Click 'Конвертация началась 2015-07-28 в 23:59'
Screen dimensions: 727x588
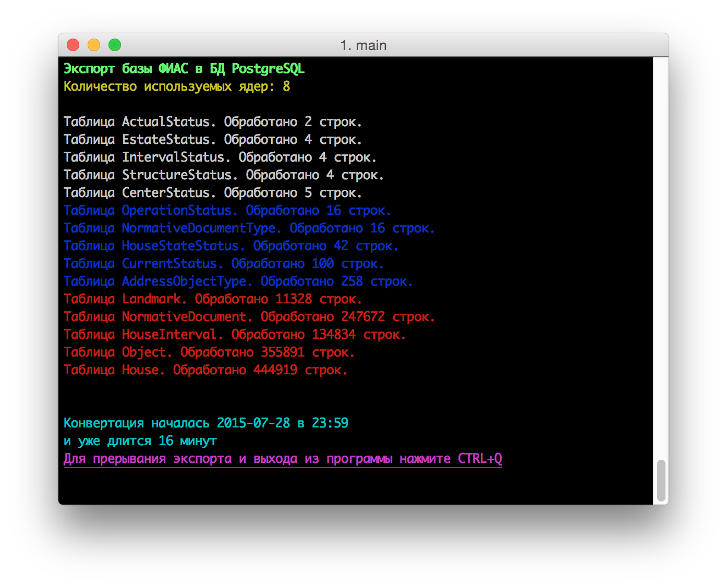tap(206, 423)
